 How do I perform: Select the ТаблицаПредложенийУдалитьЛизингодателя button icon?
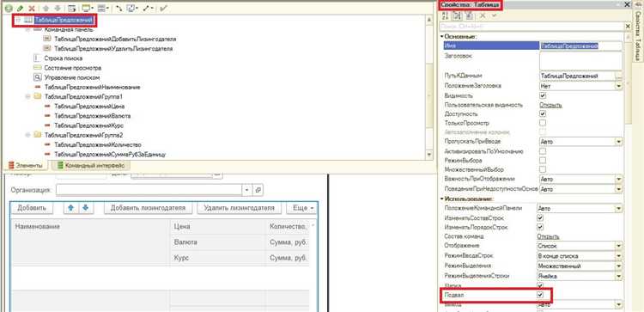[46, 48]
